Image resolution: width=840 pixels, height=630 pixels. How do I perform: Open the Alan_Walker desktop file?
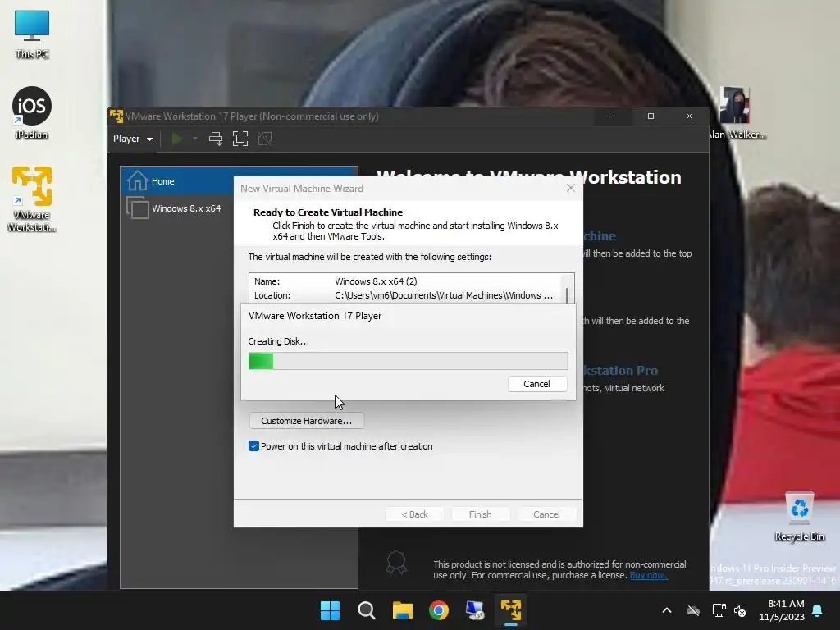coord(737,113)
